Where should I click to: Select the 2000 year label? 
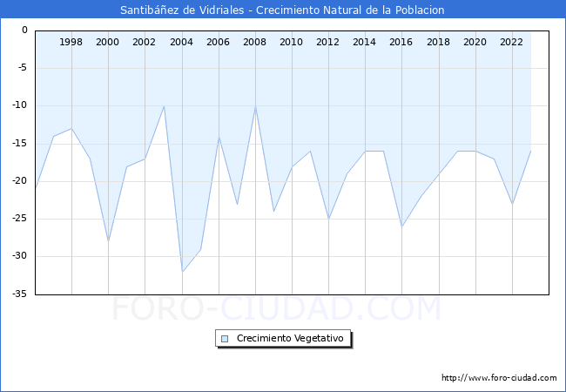click(x=107, y=42)
